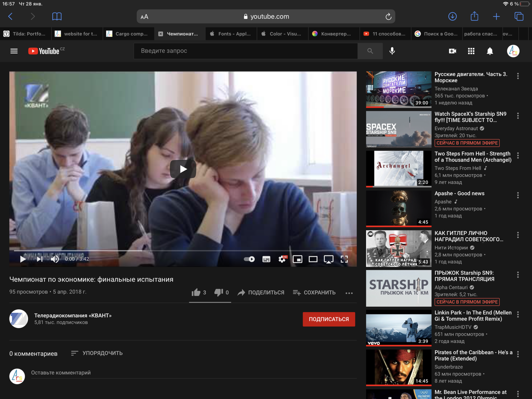Open options for ПРЫЖОК Starship SN9 video

coord(518,275)
